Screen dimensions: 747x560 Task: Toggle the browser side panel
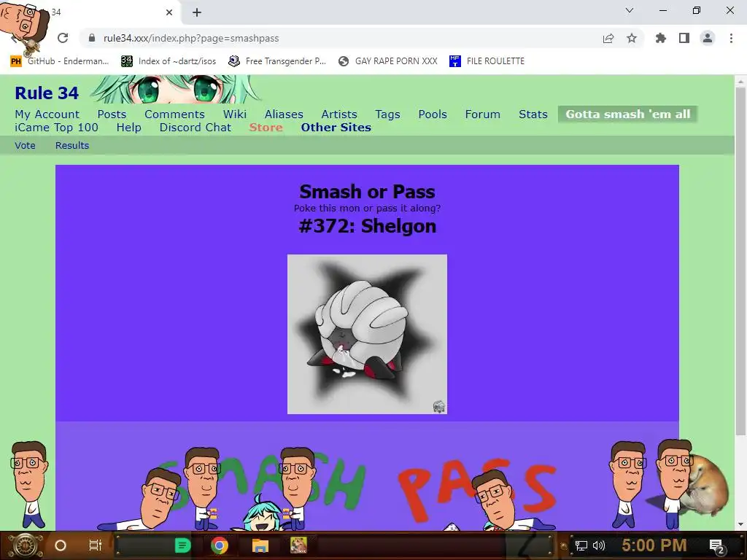[x=684, y=38]
